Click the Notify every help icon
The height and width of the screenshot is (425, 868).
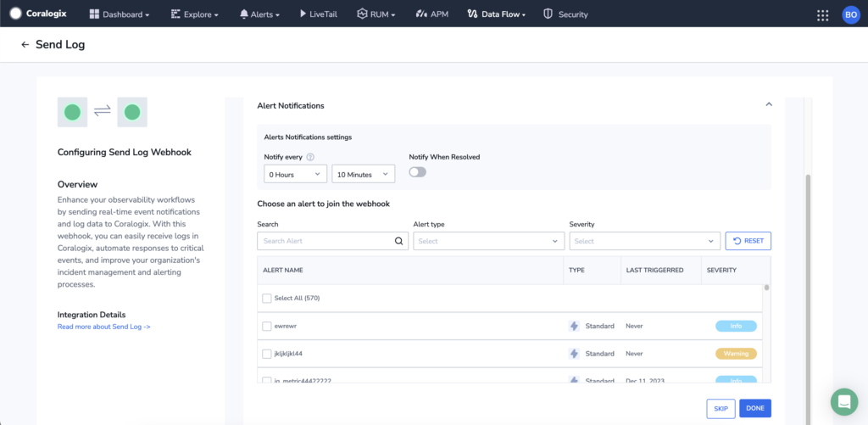(x=310, y=157)
